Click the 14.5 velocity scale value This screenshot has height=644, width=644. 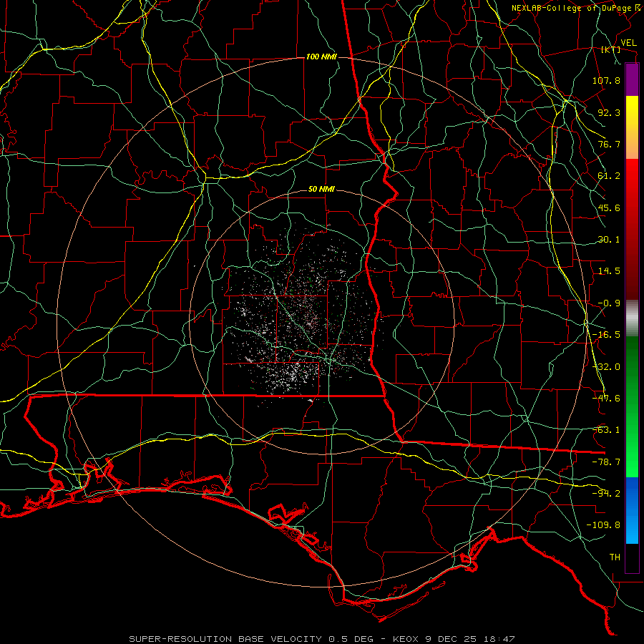(x=609, y=271)
